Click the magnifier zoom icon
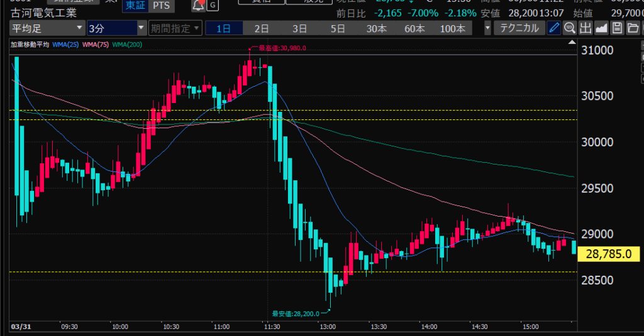The image size is (644, 336). point(570,28)
